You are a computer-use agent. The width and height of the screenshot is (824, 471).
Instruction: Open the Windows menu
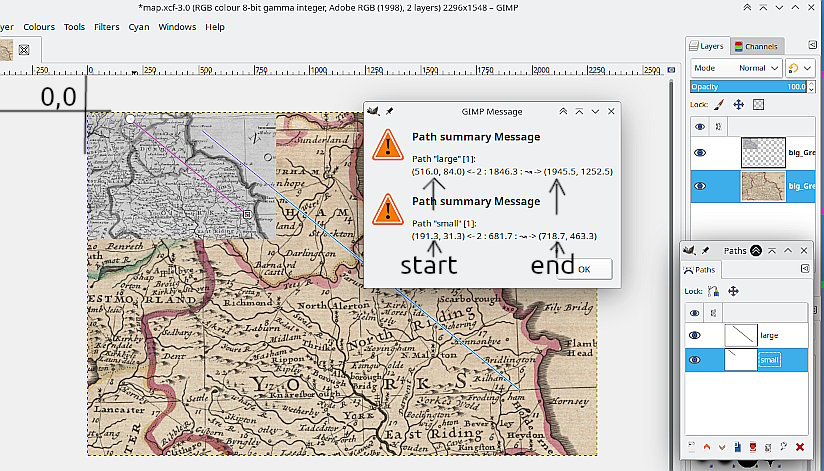tap(177, 27)
